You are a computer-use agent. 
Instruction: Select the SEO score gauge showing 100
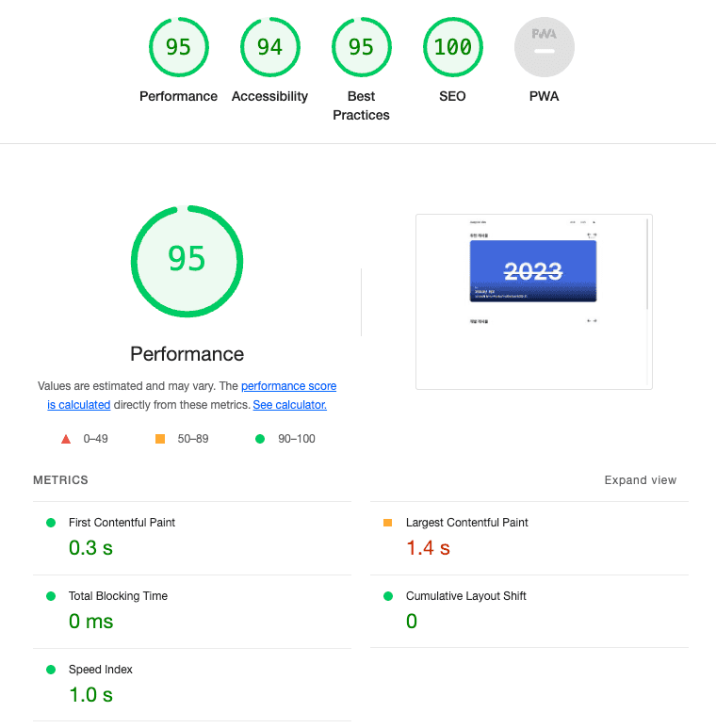click(452, 48)
